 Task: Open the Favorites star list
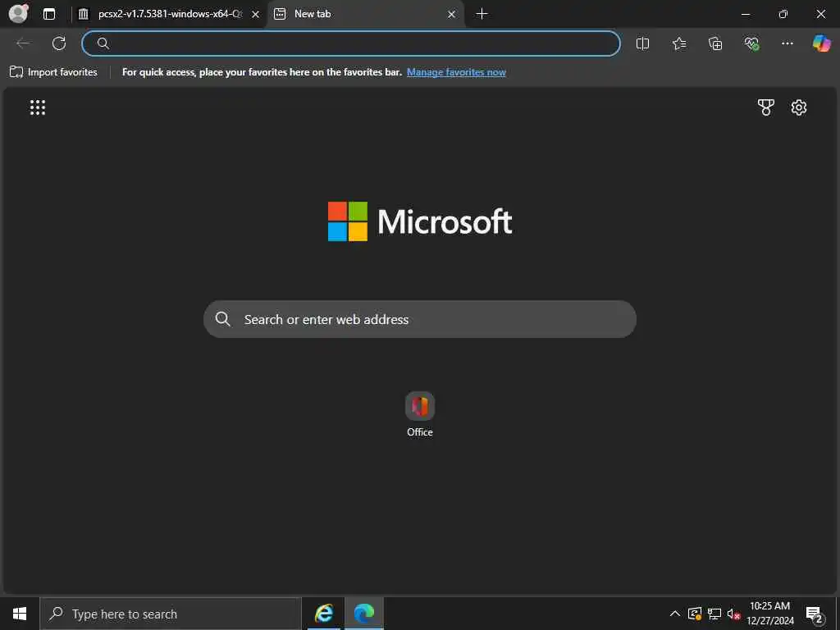coord(678,43)
